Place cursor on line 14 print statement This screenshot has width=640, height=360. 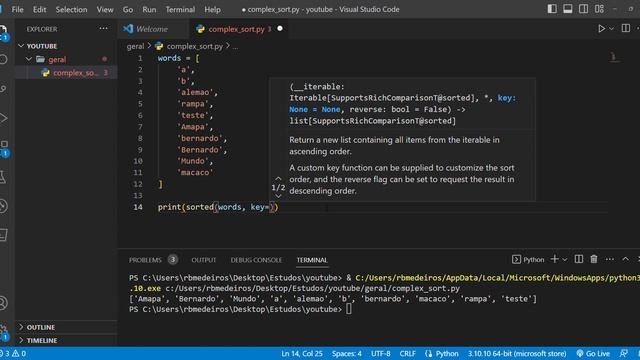[218, 207]
